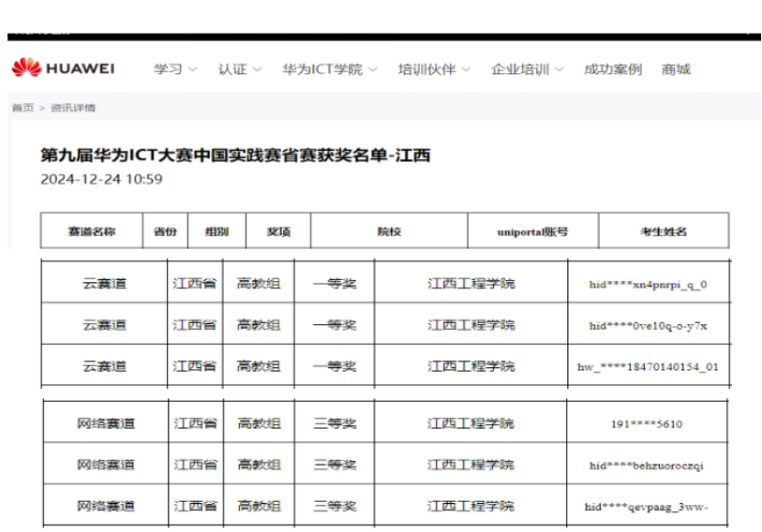This screenshot has height=532, width=762.
Task: Click the 院校 header cell
Action: point(389,230)
